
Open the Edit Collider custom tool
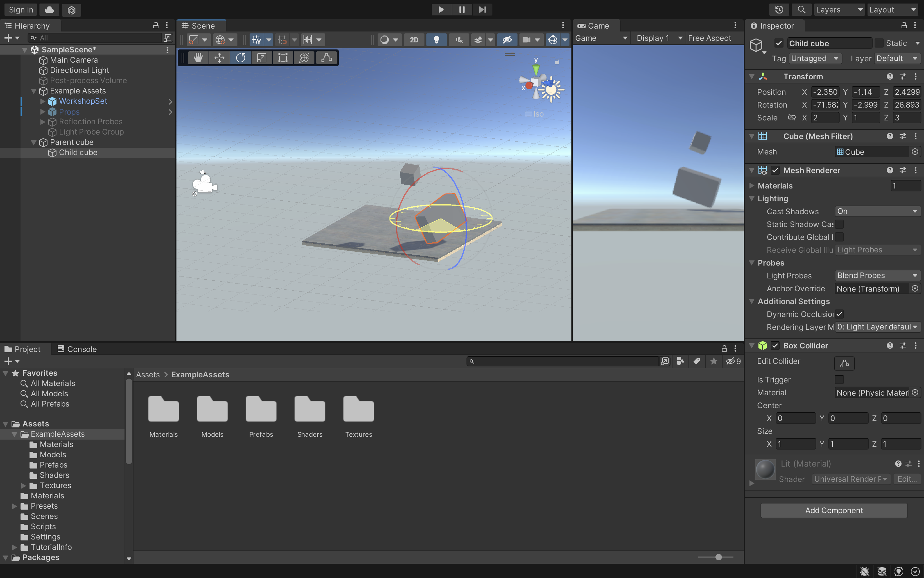pos(327,58)
